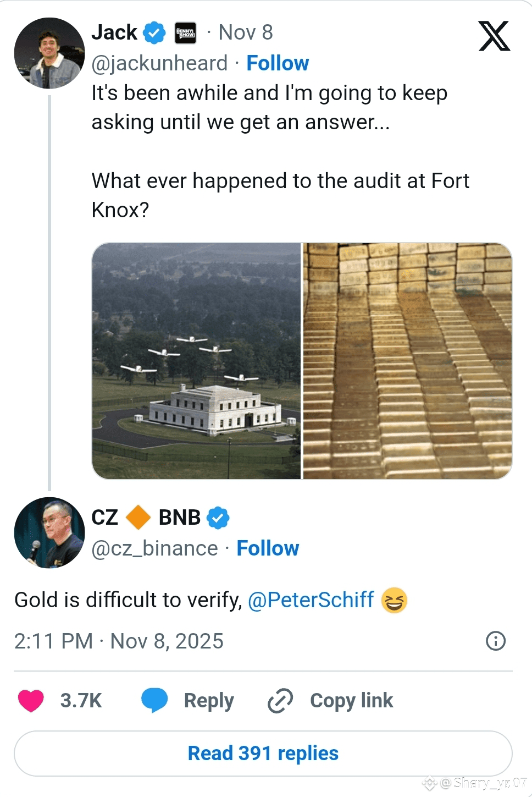Screen dimensions: 532x797
Task: View the Fort Knox building photo
Action: point(197,361)
